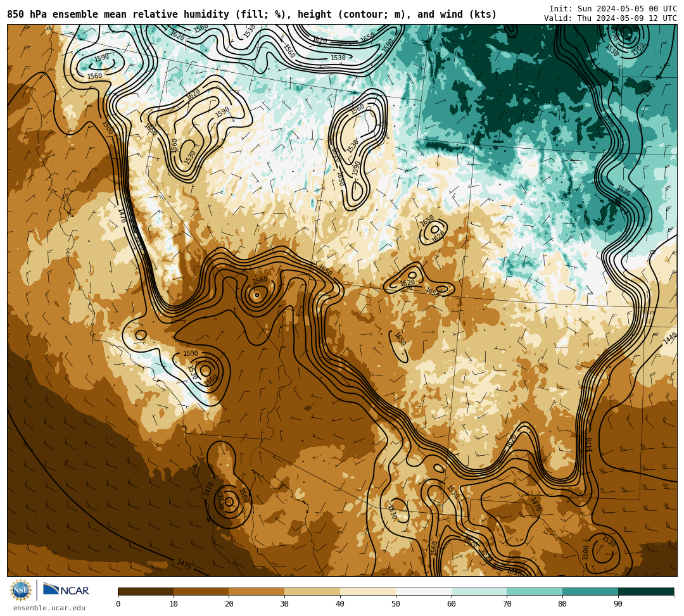Screen dimensions: 684x616
Task: Click the 'Init: Sun 2024-05-05 00 UTC' text
Action: [613, 9]
